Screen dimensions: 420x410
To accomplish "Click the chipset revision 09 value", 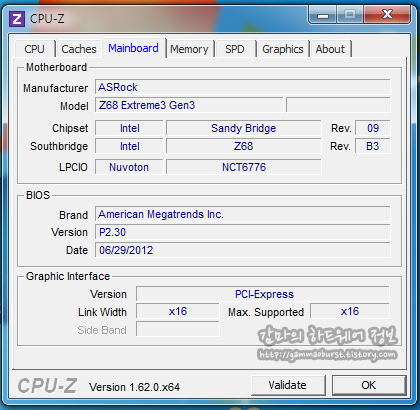I will click(x=373, y=128).
